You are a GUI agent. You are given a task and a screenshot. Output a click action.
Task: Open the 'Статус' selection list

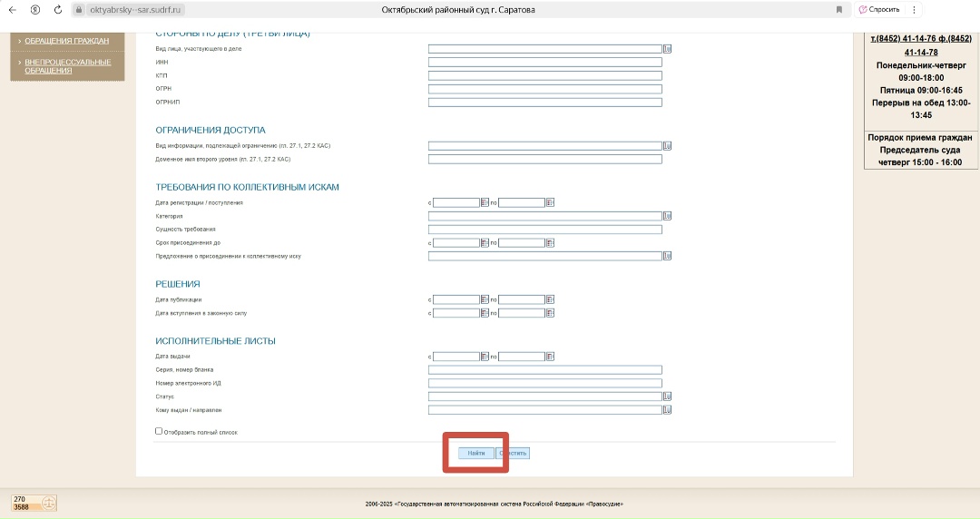pos(667,397)
